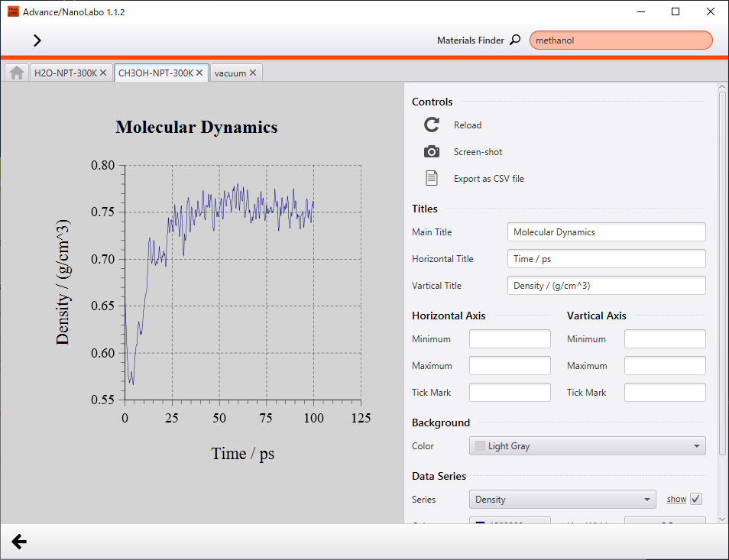Click the Density / (g/cm^3) axis label
The height and width of the screenshot is (560, 729).
click(63, 282)
